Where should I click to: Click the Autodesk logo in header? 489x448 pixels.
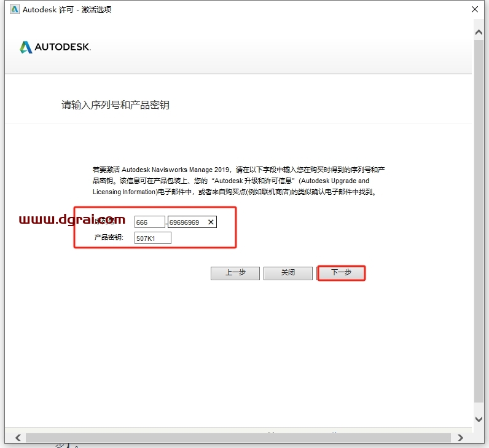(55, 47)
